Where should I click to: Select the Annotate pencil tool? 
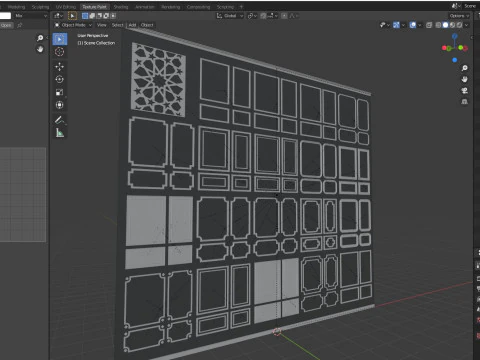tap(60, 120)
